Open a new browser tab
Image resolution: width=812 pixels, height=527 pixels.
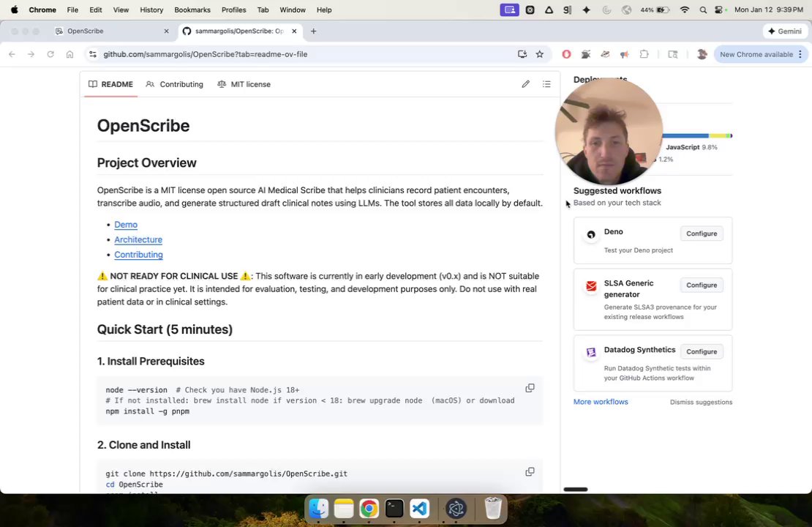(313, 31)
